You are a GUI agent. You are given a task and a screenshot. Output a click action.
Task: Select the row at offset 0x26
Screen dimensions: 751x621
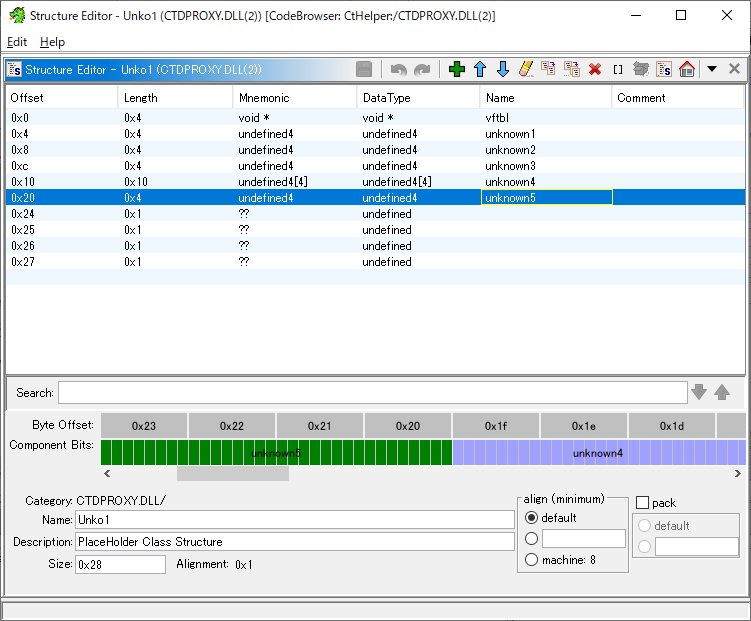click(x=376, y=246)
